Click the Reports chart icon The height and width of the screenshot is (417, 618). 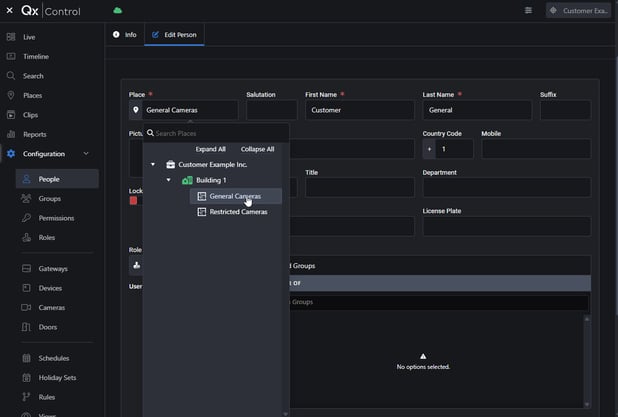[11, 134]
